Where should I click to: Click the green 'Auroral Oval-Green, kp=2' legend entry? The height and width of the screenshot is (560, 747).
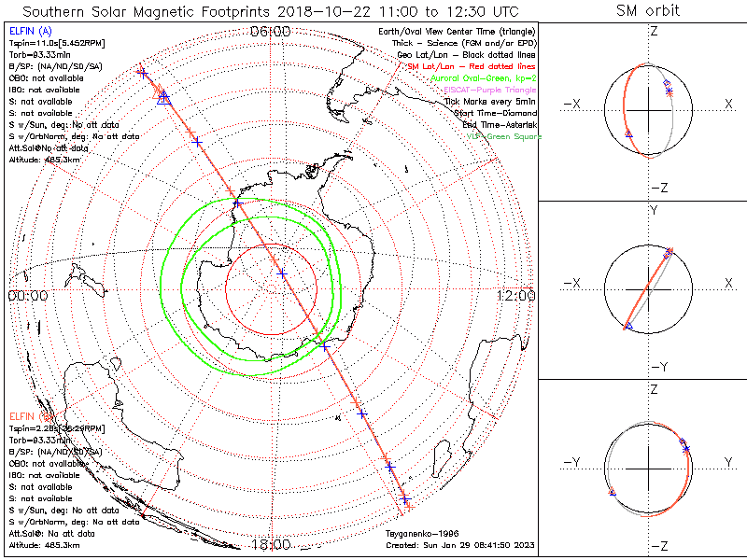pos(483,78)
